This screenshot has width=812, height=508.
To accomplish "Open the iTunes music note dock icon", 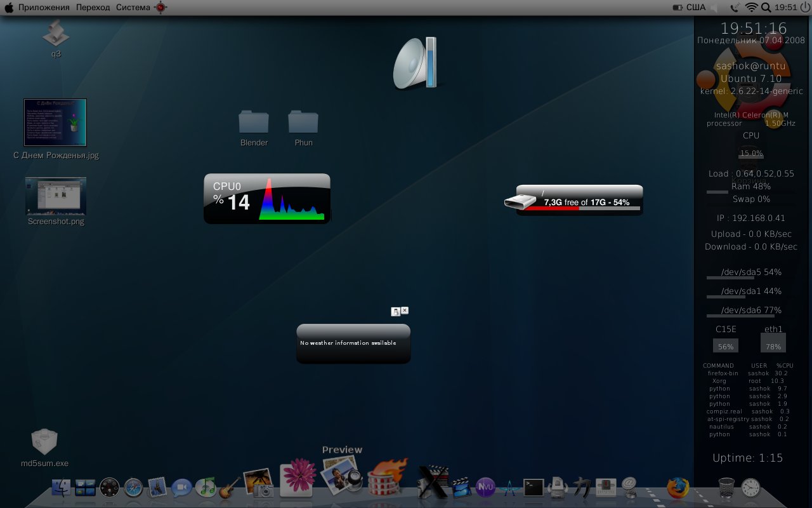I will 206,487.
